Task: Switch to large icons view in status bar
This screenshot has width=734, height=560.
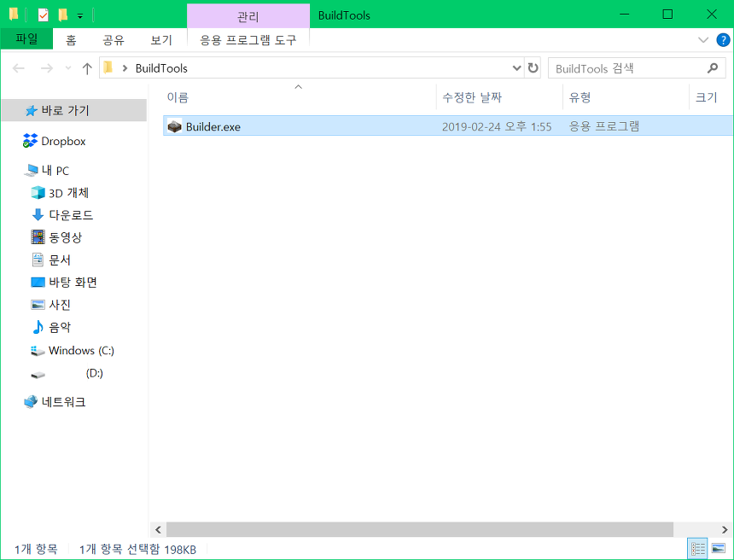Action: point(719,549)
